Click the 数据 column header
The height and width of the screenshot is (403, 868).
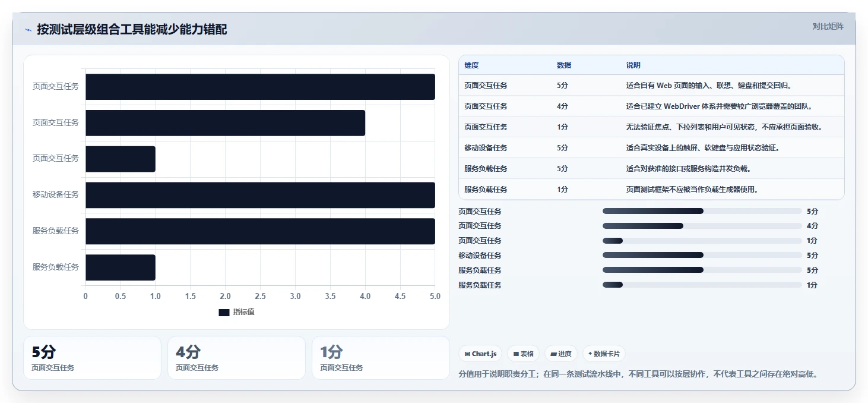click(564, 65)
